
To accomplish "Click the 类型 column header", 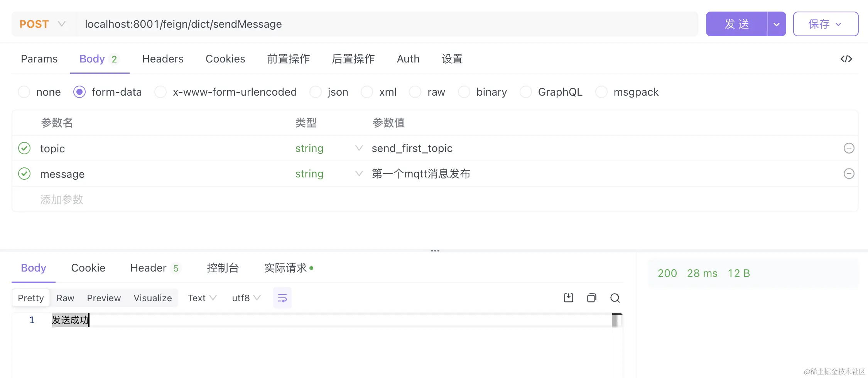I will (306, 123).
